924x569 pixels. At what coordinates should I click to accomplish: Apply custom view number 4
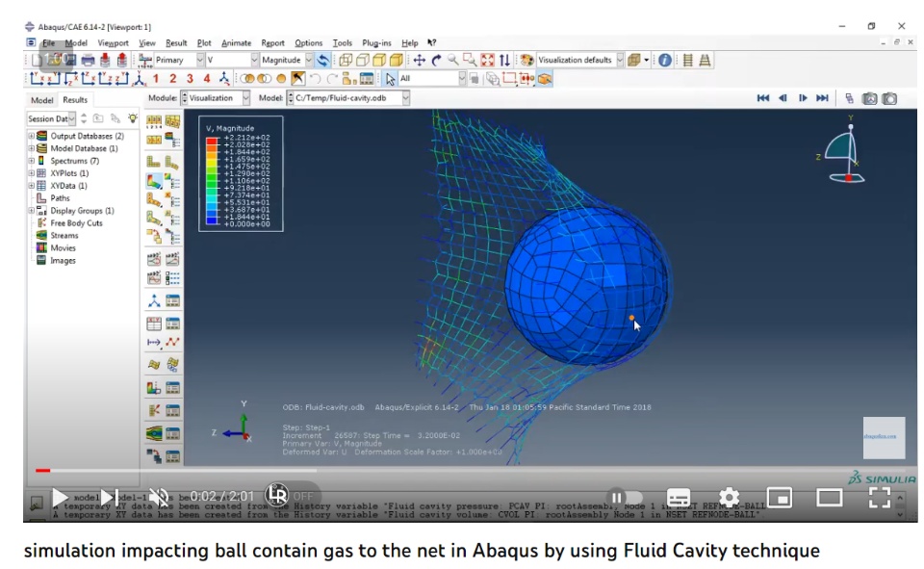[x=207, y=78]
